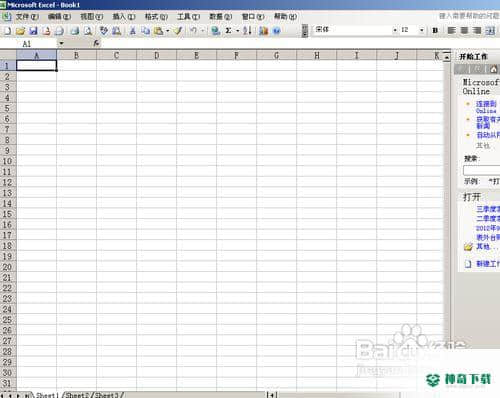Viewport: 500px width, 398px height.
Task: Click the Sort Ascending icon
Action: [247, 31]
